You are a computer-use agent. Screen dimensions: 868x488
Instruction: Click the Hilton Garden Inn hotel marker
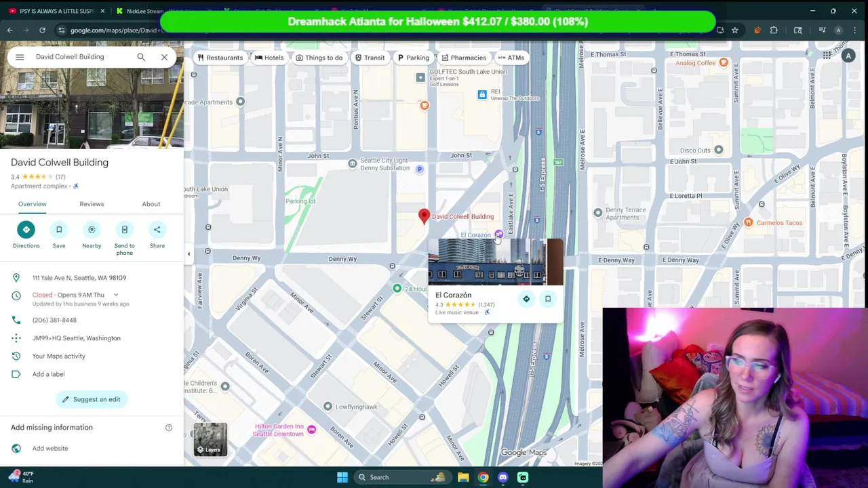[311, 430]
